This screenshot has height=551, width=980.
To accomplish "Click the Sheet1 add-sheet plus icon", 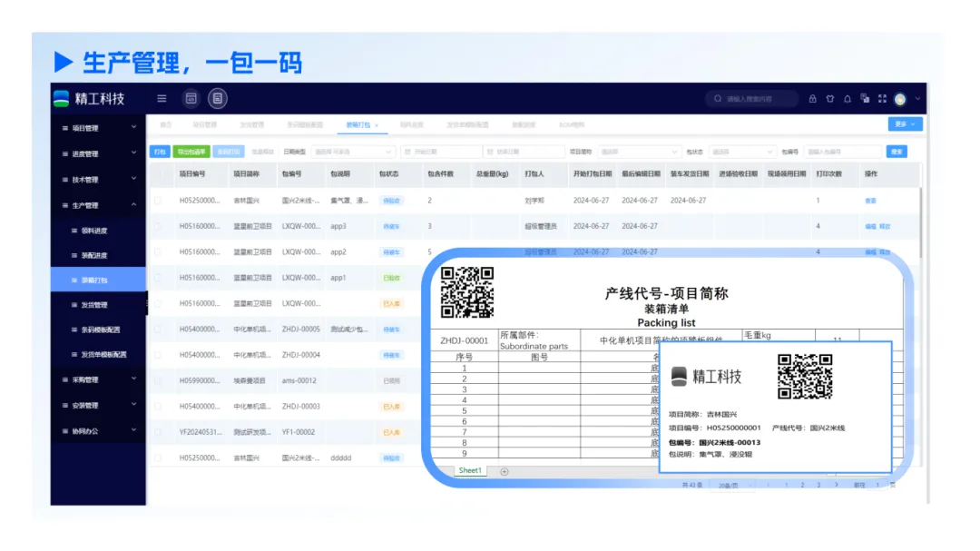I will click(x=505, y=471).
